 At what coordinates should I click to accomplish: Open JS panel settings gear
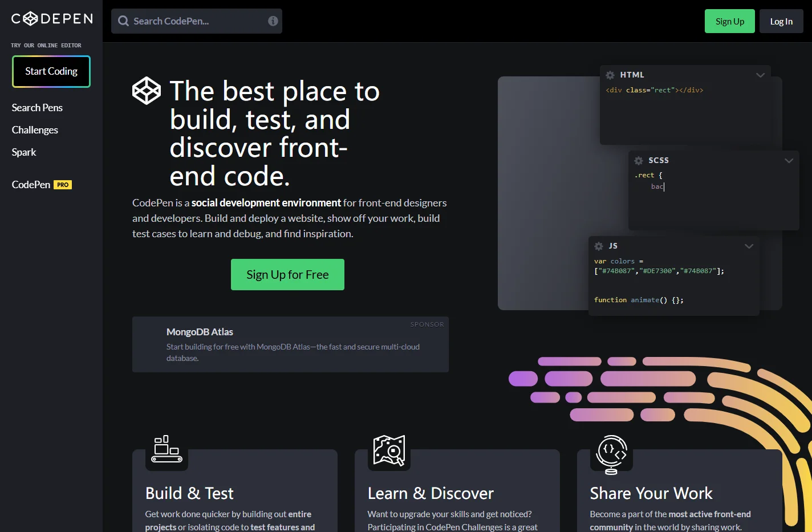pyautogui.click(x=599, y=246)
